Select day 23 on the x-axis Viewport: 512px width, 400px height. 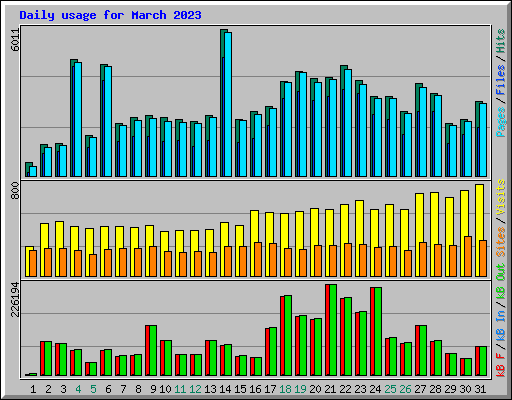pyautogui.click(x=361, y=389)
